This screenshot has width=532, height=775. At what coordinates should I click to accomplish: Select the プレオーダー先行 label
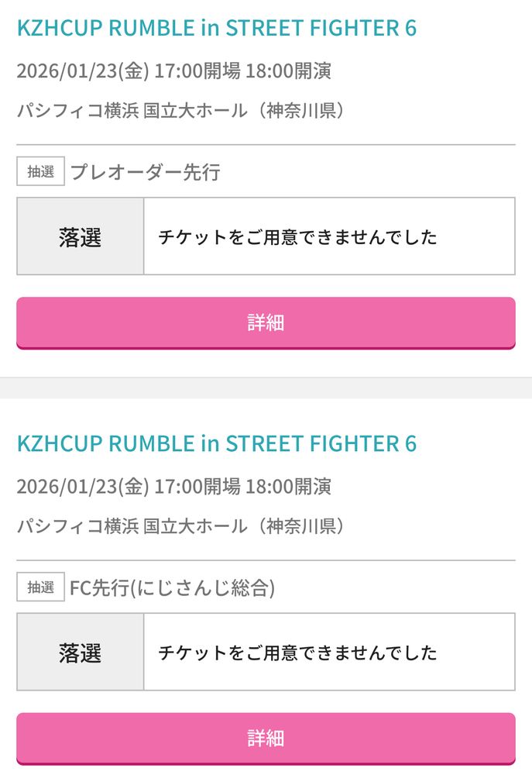coord(146,172)
